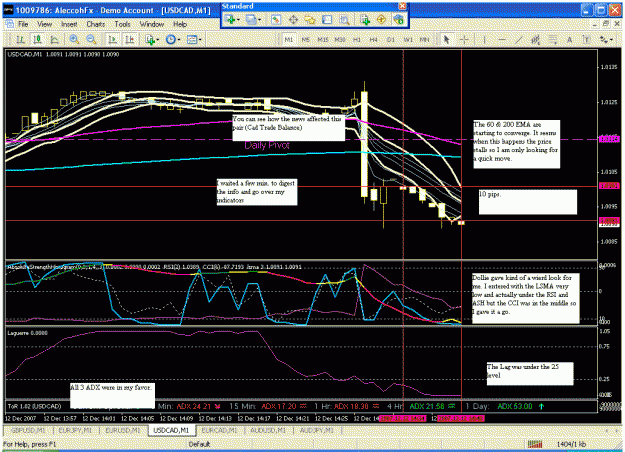Expand the Templates dropdown arrow
Image resolution: width=625 pixels, height=452 pixels.
tap(200, 39)
